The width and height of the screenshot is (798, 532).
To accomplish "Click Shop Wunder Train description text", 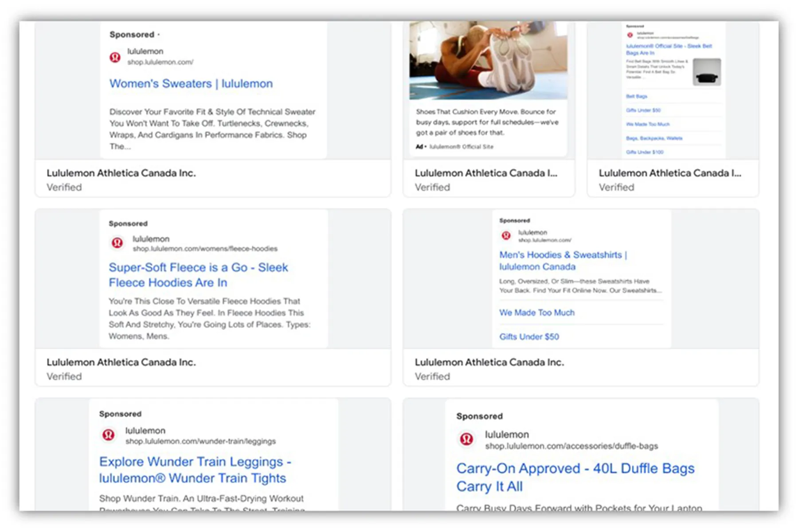I will click(201, 503).
